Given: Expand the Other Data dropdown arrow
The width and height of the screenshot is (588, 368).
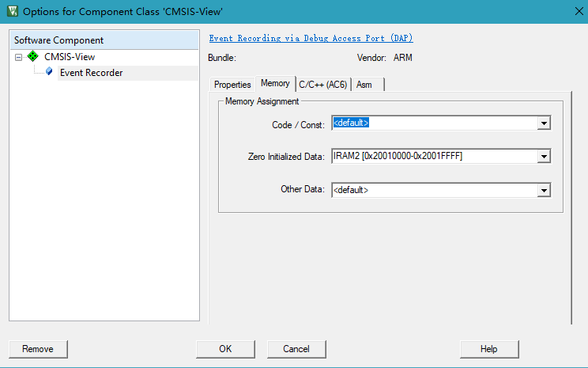Looking at the screenshot, I should pos(543,190).
